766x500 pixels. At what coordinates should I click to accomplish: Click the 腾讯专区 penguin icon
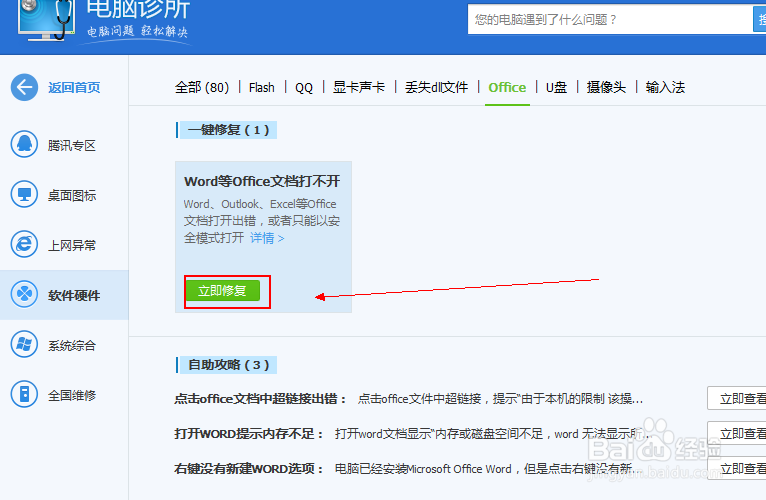[x=24, y=144]
